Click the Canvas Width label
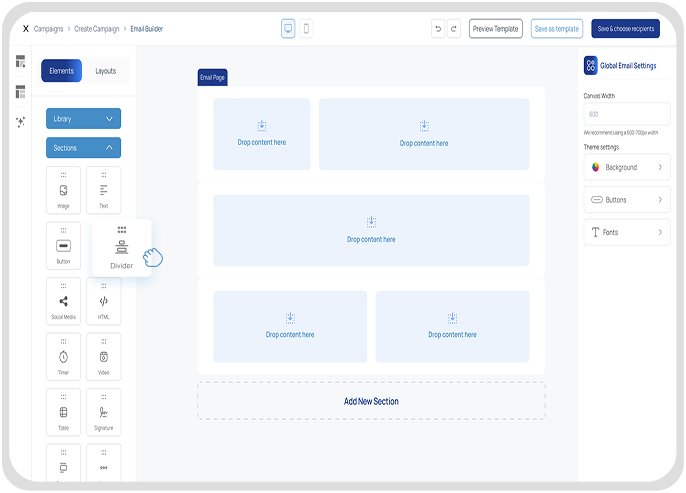686x493 pixels. (599, 96)
